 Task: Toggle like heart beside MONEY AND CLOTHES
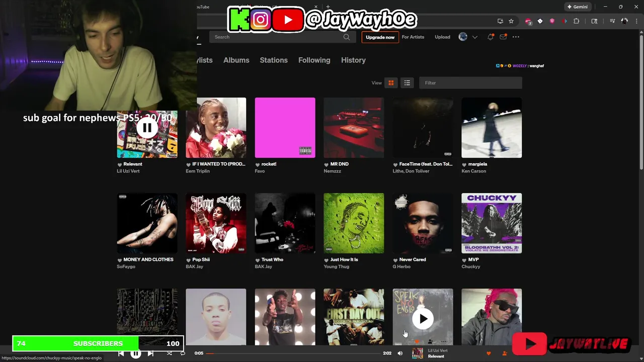tap(120, 260)
